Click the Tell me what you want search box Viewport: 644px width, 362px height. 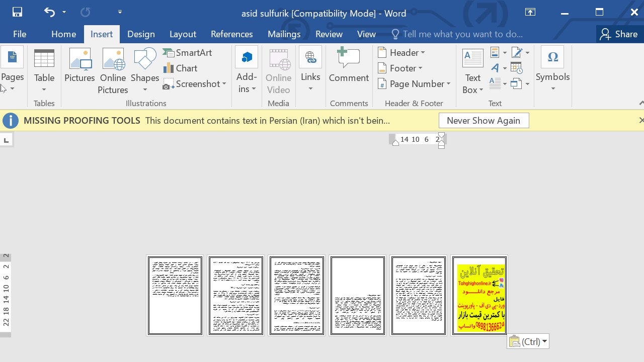pyautogui.click(x=457, y=34)
